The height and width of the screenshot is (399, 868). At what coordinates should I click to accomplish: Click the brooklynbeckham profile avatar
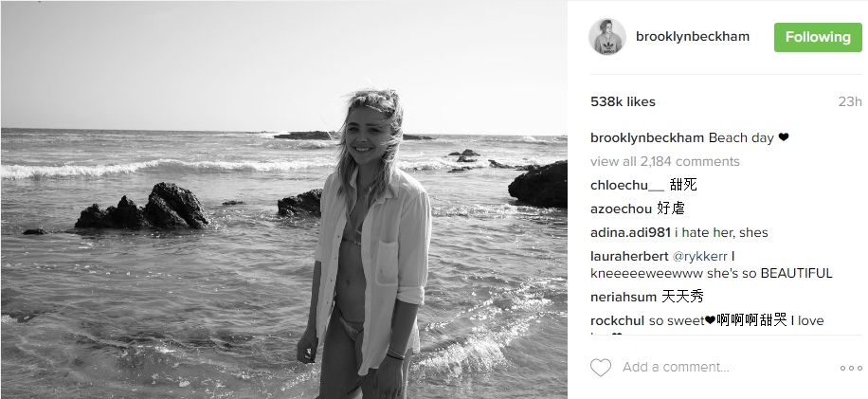607,37
